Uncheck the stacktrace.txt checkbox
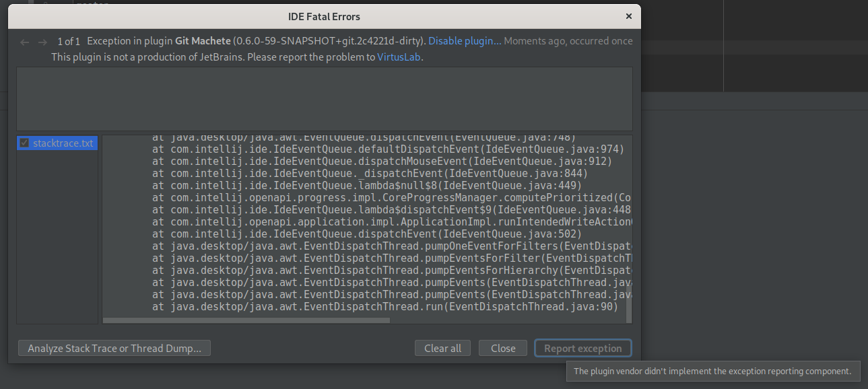 [24, 142]
